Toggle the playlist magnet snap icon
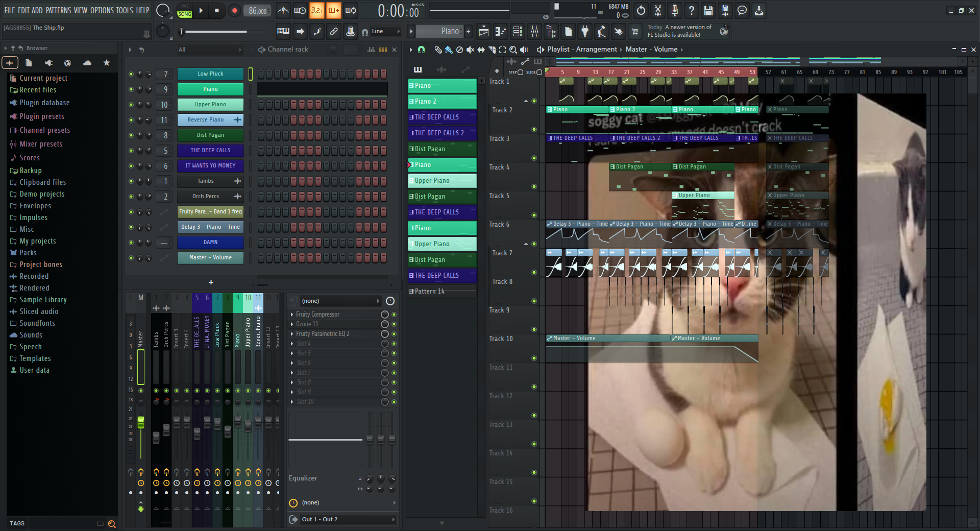 421,50
